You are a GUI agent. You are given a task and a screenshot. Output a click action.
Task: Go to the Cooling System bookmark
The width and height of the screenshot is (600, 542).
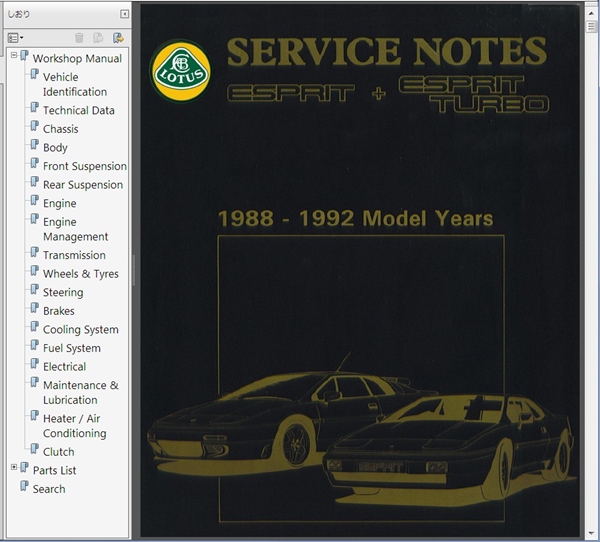[81, 330]
